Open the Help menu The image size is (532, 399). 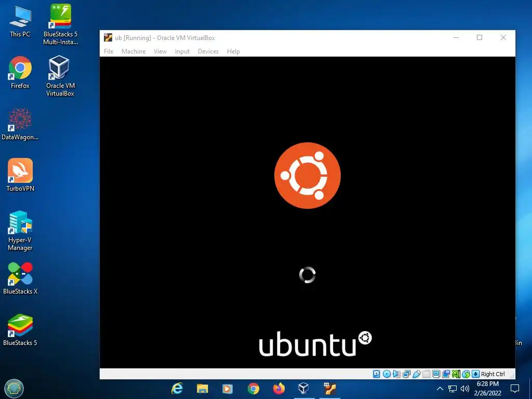pos(233,51)
